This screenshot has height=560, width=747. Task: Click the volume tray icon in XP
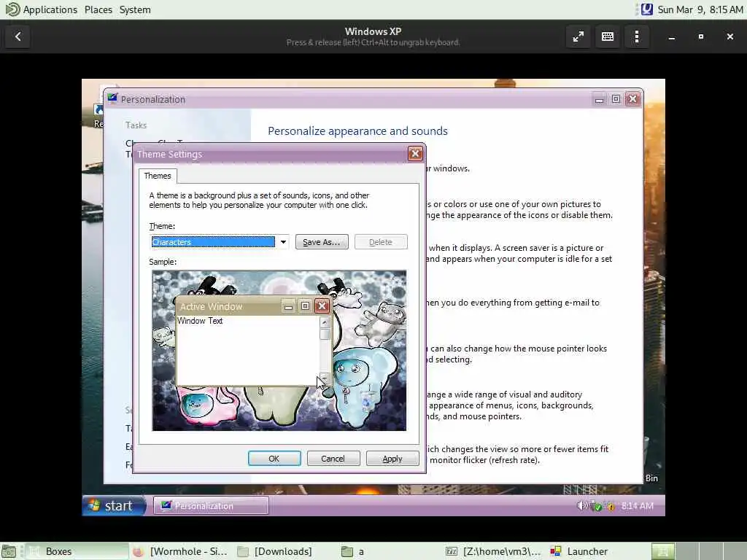point(581,506)
